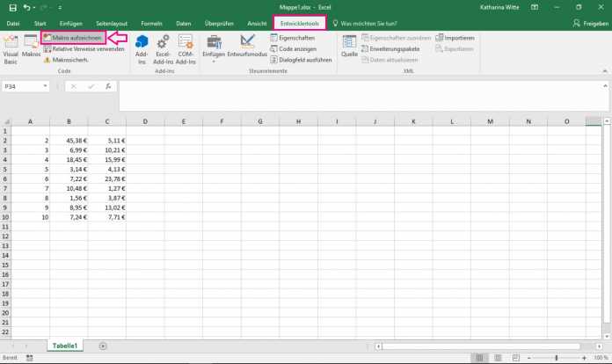
Task: Click the Makrosicherheit warning icon
Action: click(47, 60)
